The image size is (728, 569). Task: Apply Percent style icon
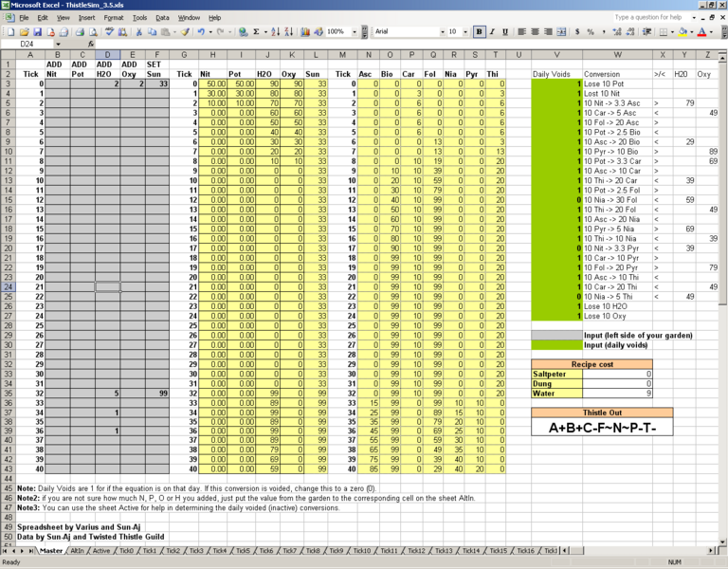(x=591, y=31)
